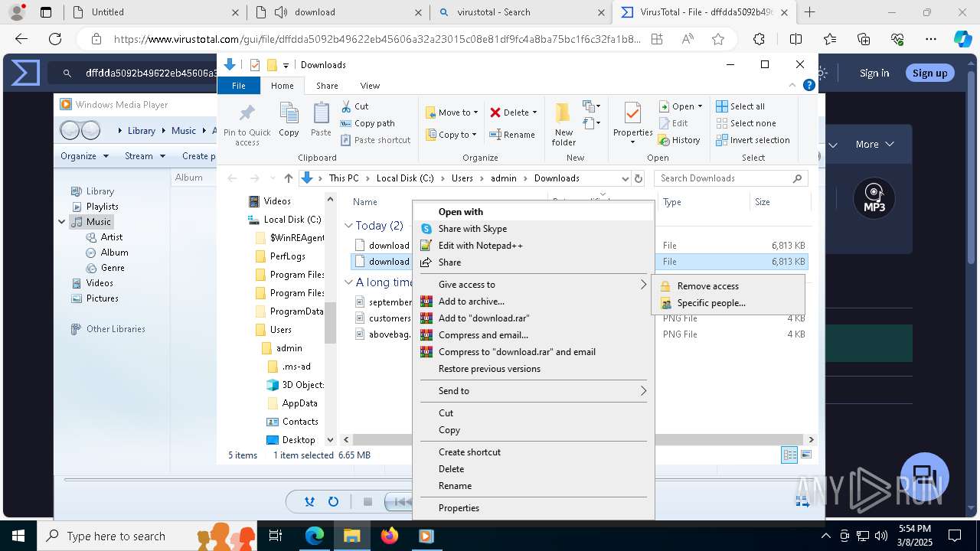Open the Give access to submenu

click(x=533, y=285)
